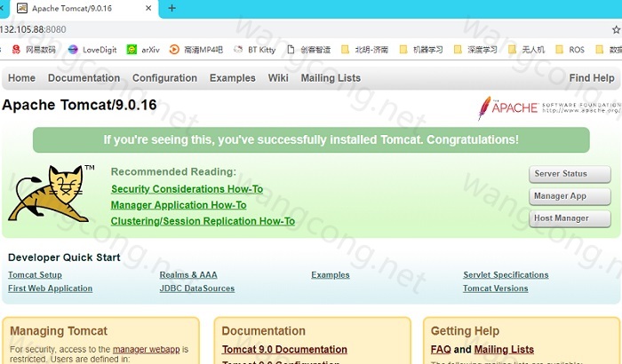Open the BT Kitty bookmark
Viewport: 622px width, 364px height.
254,50
